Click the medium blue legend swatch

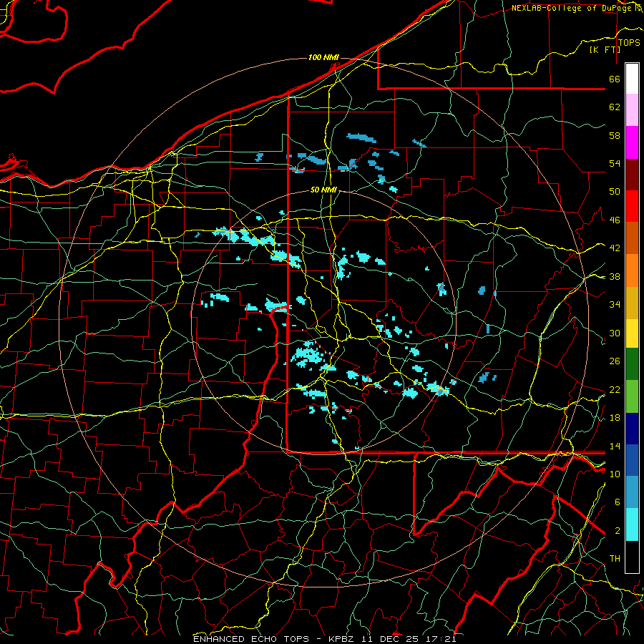[632, 461]
